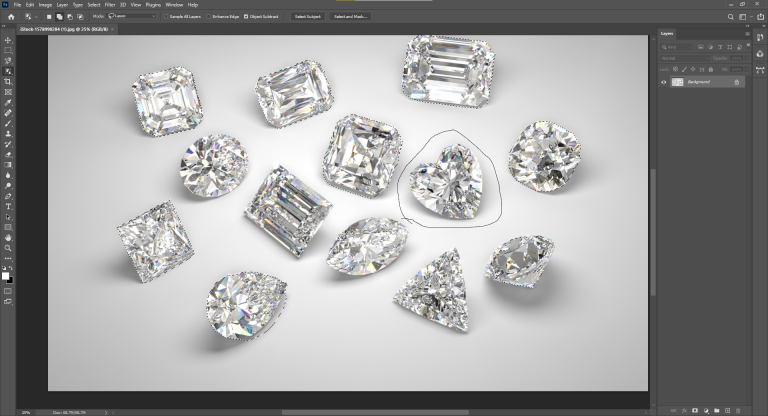Hide the Background layer with eye icon
768x416 pixels.
pos(663,82)
